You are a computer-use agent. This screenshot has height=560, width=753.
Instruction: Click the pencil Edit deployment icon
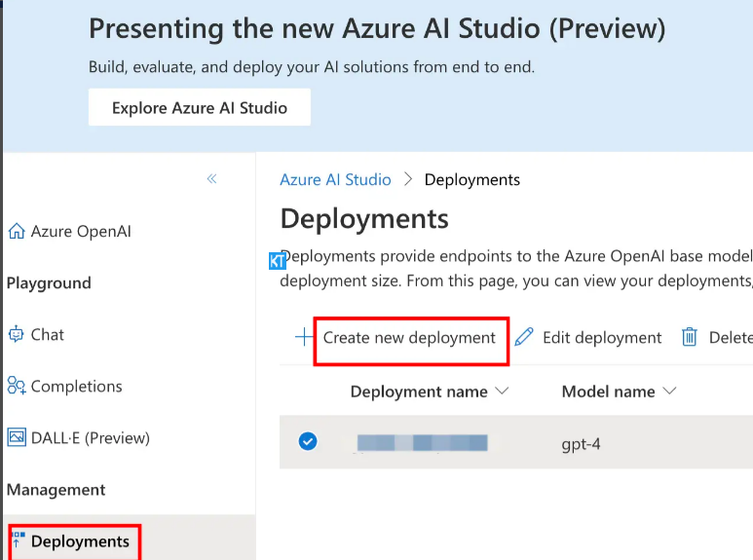coord(524,337)
